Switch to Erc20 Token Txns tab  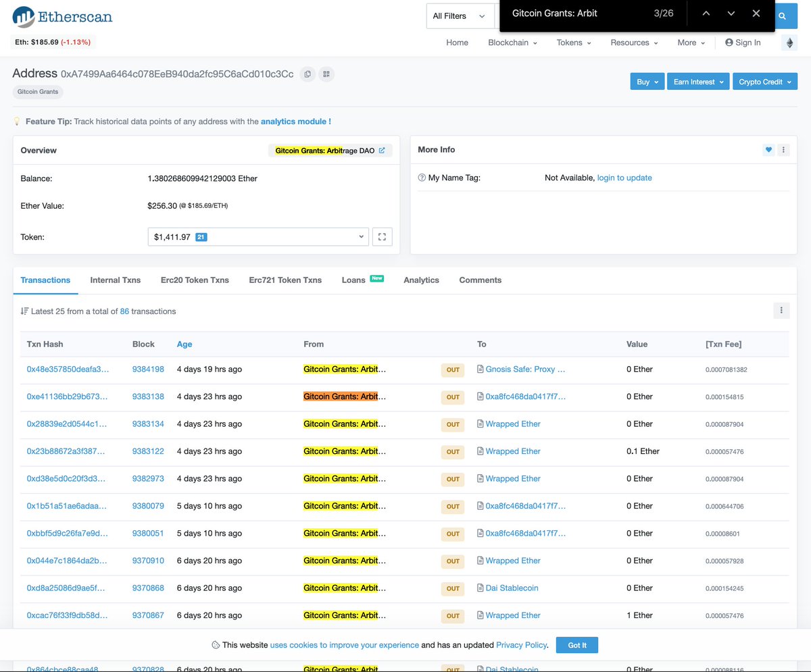[x=195, y=280]
